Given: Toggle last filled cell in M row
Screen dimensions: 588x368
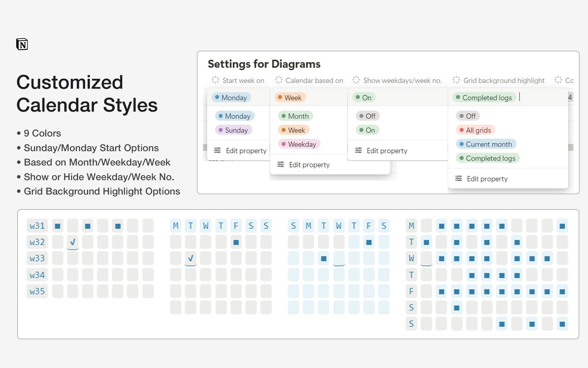Looking at the screenshot, I should 562,226.
